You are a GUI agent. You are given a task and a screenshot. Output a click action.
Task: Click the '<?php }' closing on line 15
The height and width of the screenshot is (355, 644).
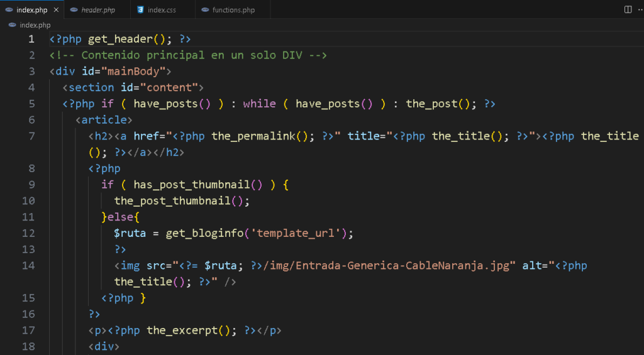124,298
